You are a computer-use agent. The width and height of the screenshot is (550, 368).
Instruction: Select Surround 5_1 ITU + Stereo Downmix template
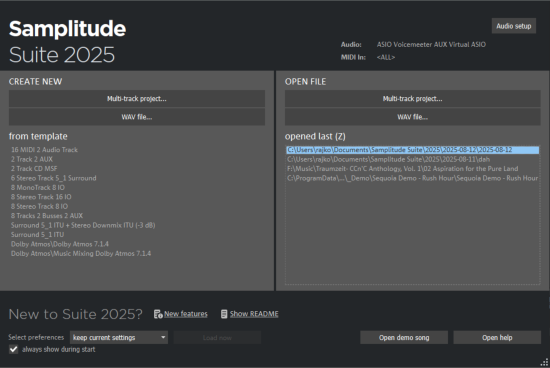click(x=83, y=225)
